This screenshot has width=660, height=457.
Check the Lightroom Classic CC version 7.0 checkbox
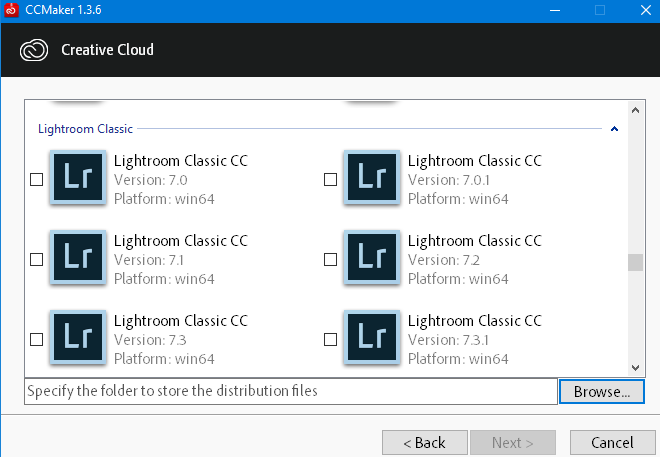coord(37,180)
